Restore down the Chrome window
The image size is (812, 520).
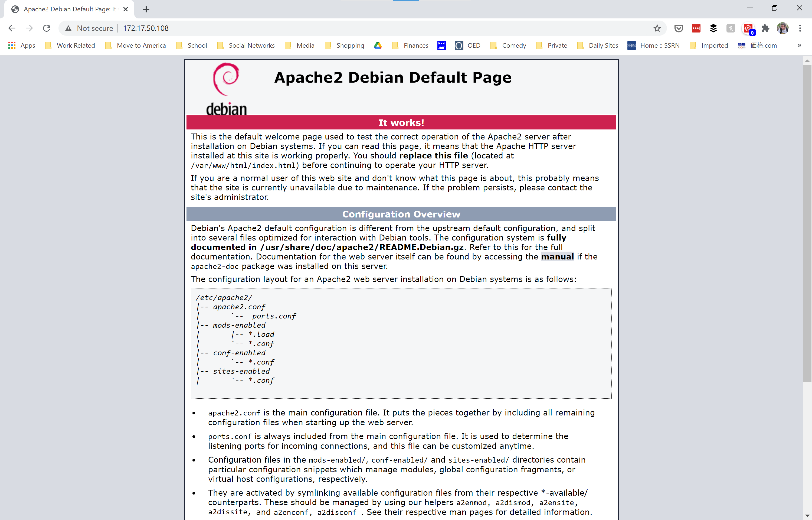pos(775,8)
